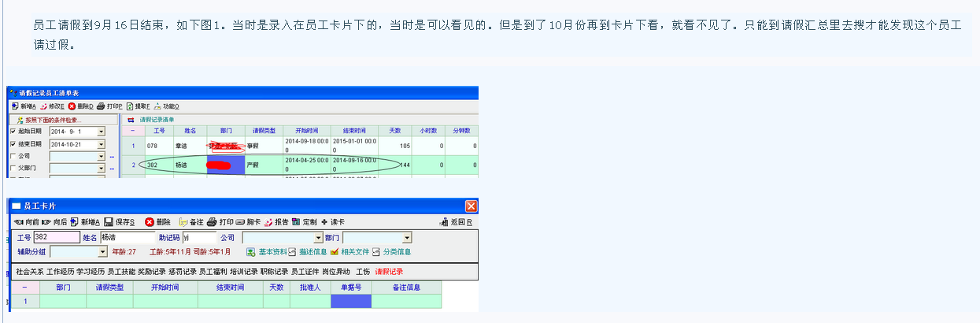Click the 新增 (Add) icon in leave record list toolbar
Viewport: 980px width, 323px height.
pyautogui.click(x=15, y=106)
